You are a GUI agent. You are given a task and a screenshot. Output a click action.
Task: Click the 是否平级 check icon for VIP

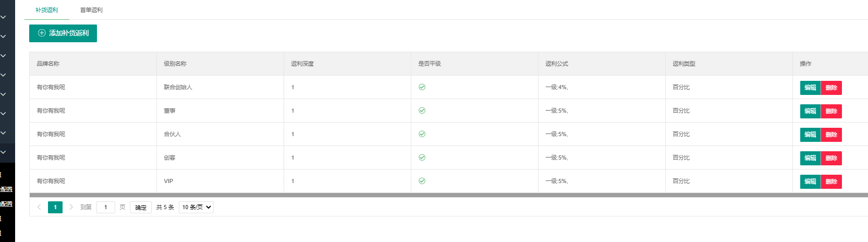click(422, 181)
